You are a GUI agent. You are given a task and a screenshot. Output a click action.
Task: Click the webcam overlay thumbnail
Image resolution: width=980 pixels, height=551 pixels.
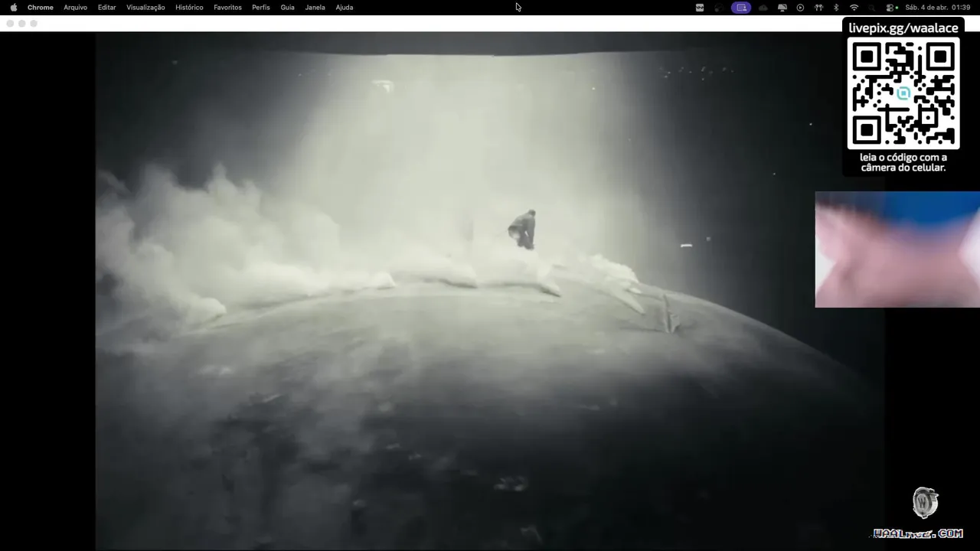(897, 249)
